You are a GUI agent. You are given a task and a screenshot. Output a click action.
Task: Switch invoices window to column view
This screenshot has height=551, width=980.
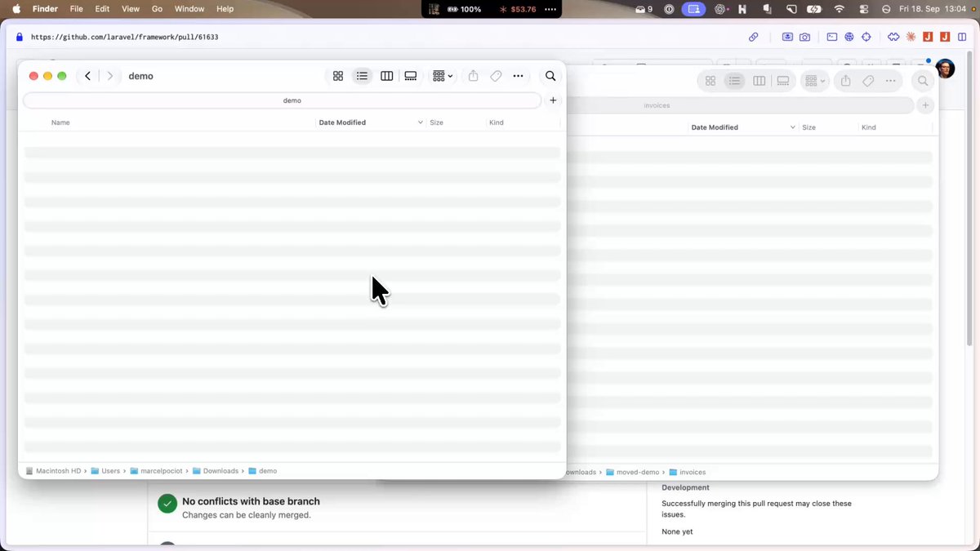(759, 81)
